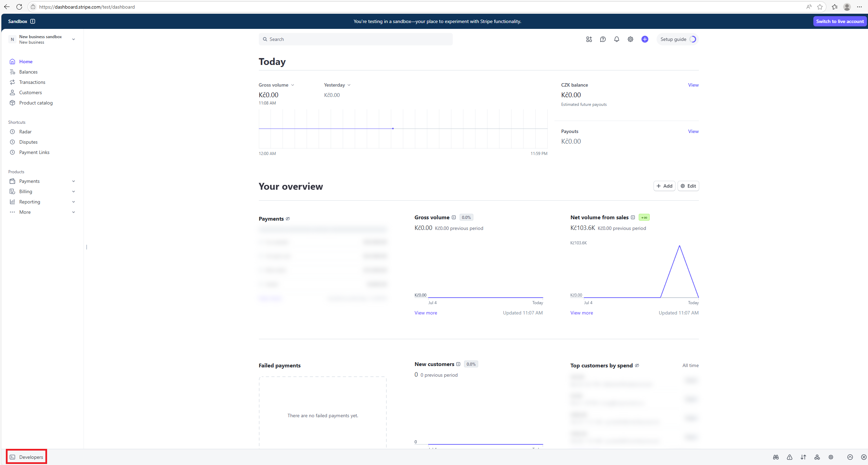Open browser settings and more menu
The image size is (868, 465).
(x=859, y=7)
